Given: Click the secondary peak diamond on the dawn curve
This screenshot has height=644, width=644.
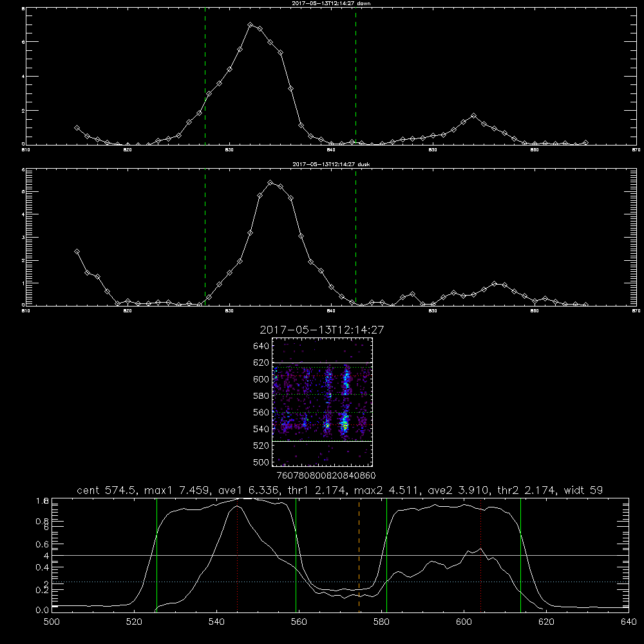Looking at the screenshot, I should click(x=473, y=116).
